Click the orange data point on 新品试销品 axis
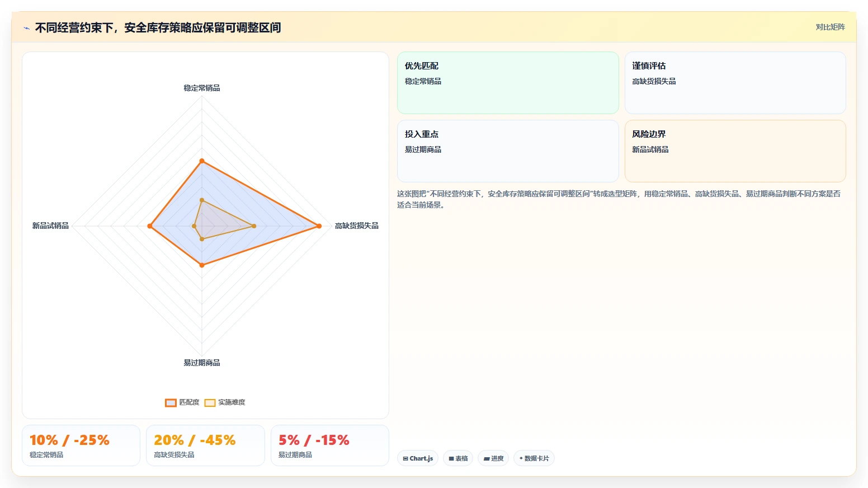The image size is (868, 488). coord(149,226)
